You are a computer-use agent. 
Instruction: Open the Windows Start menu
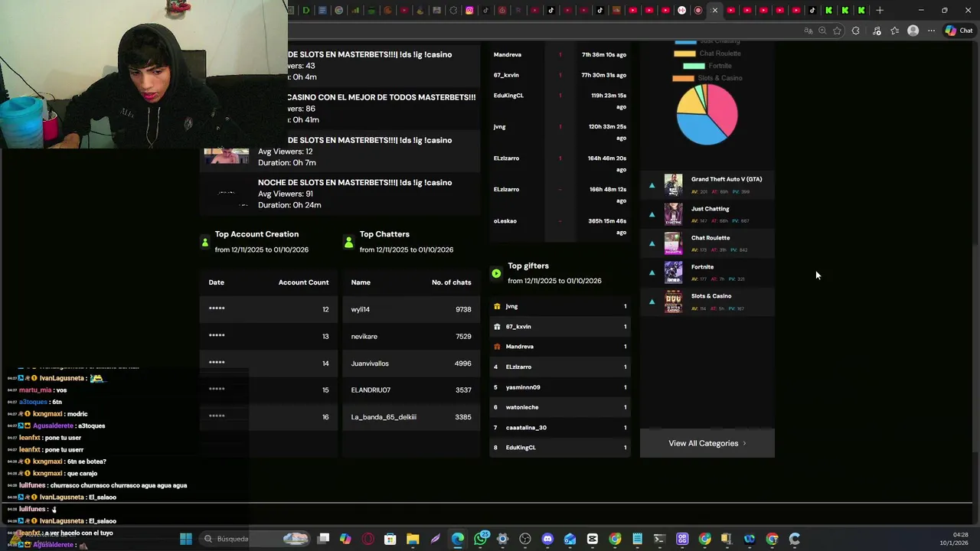click(x=185, y=539)
